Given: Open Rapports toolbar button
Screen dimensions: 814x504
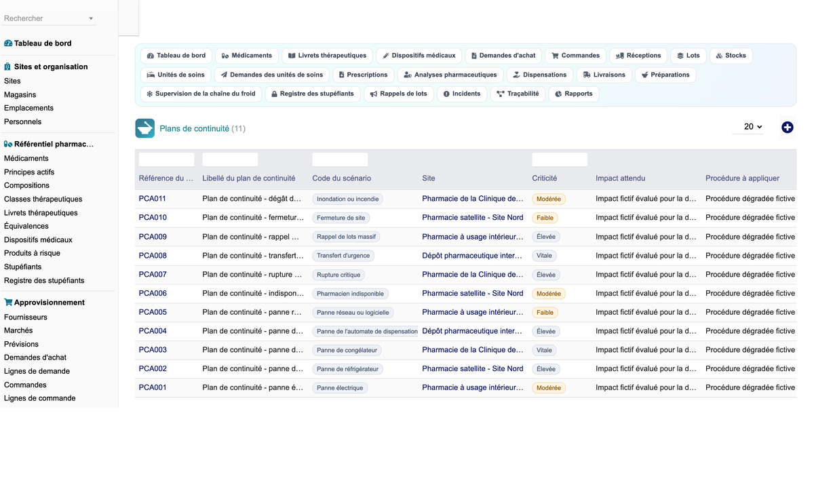Looking at the screenshot, I should 573,94.
